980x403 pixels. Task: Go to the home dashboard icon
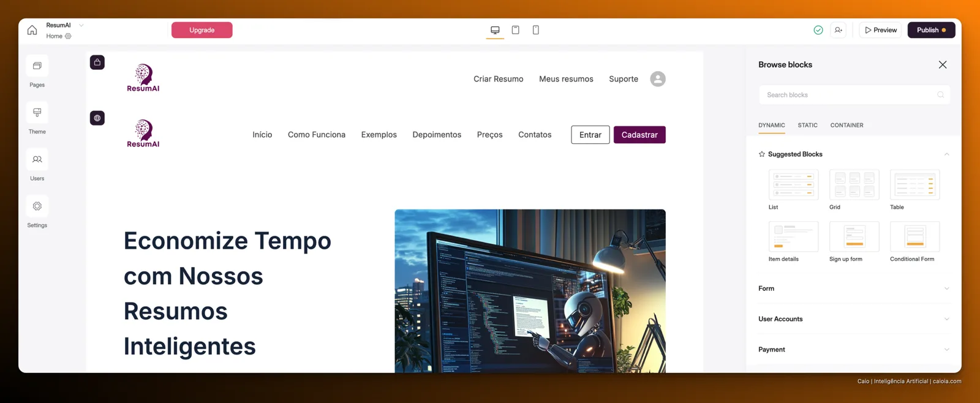coord(32,30)
